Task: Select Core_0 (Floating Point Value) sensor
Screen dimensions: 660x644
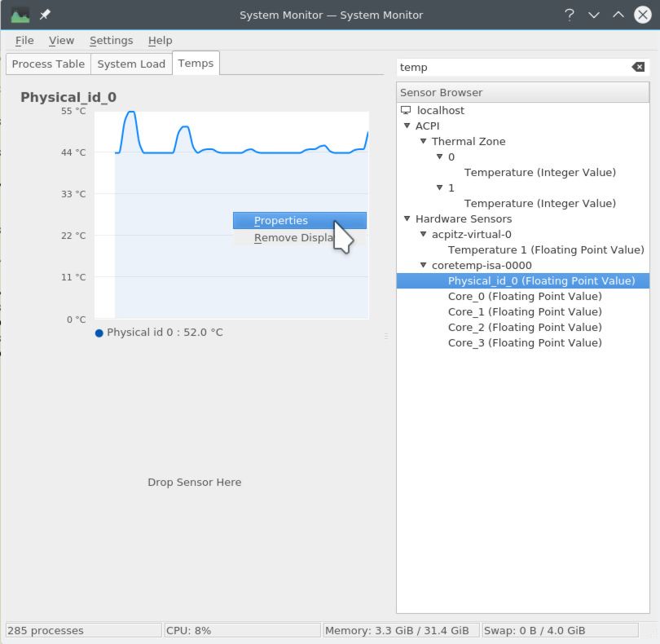Action: click(x=525, y=297)
